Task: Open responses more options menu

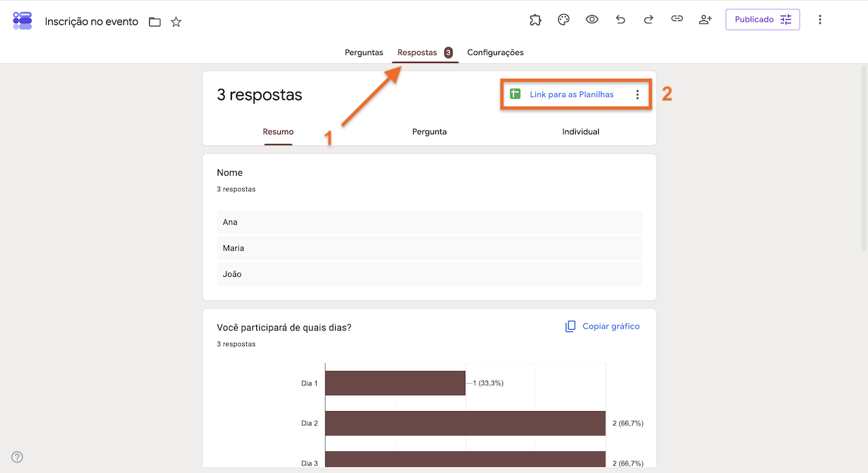Action: pyautogui.click(x=637, y=94)
